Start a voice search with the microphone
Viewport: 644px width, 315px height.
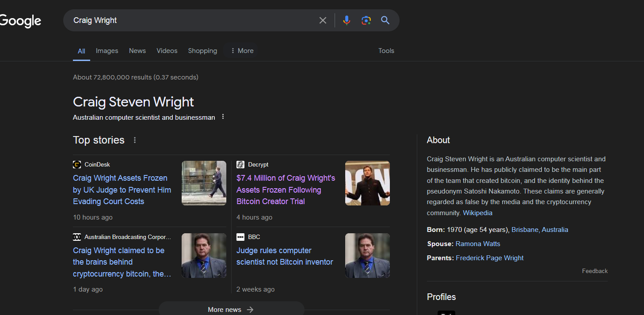(347, 20)
